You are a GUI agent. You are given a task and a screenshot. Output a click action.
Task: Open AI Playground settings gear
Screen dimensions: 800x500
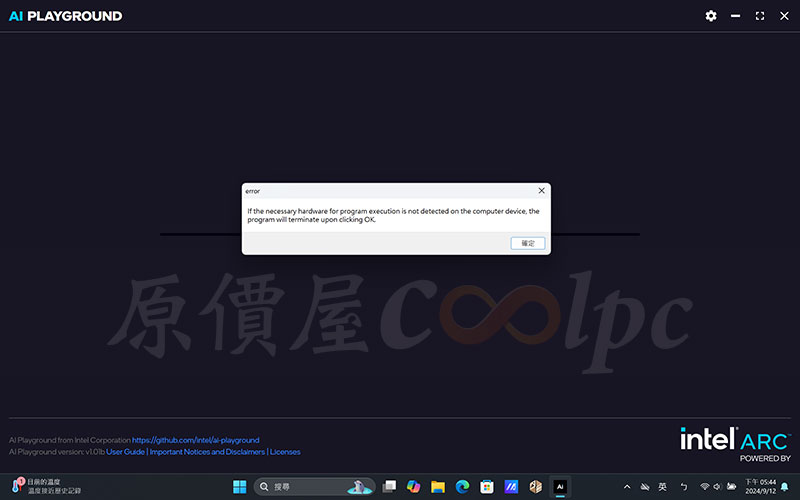(x=711, y=16)
